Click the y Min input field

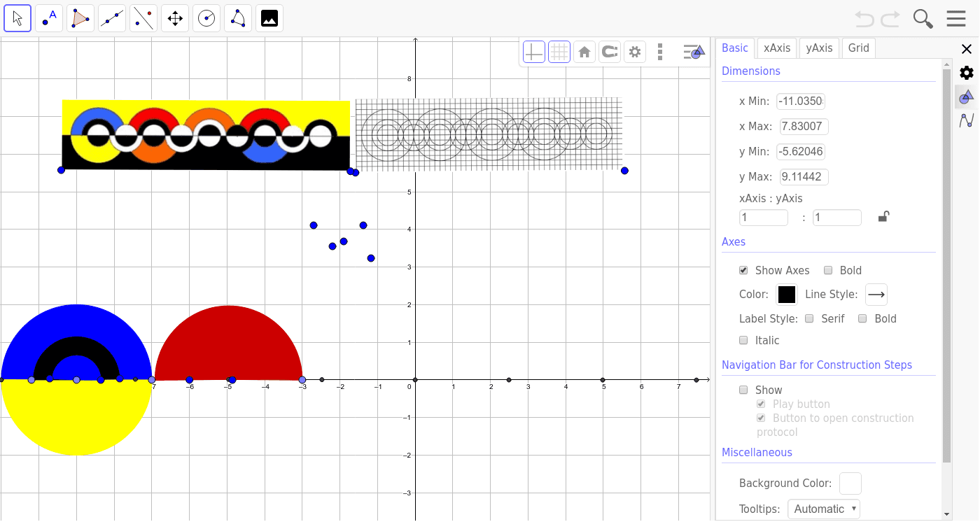pyautogui.click(x=801, y=152)
